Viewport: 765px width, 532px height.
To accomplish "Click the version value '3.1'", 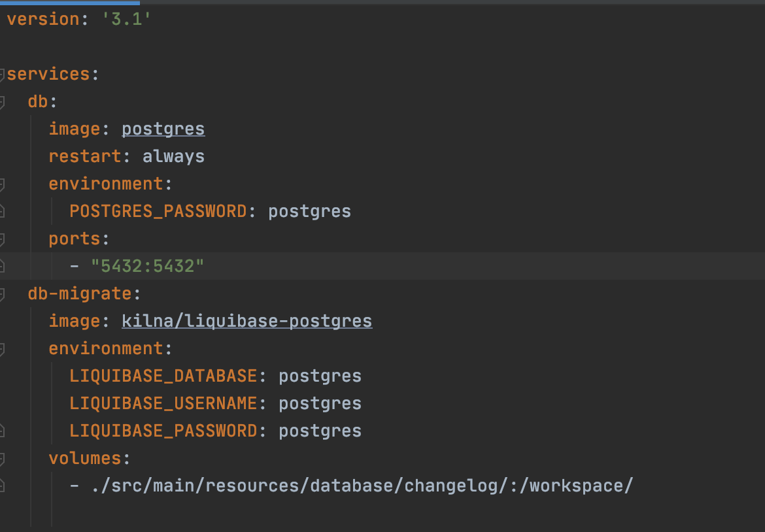I will (x=126, y=20).
